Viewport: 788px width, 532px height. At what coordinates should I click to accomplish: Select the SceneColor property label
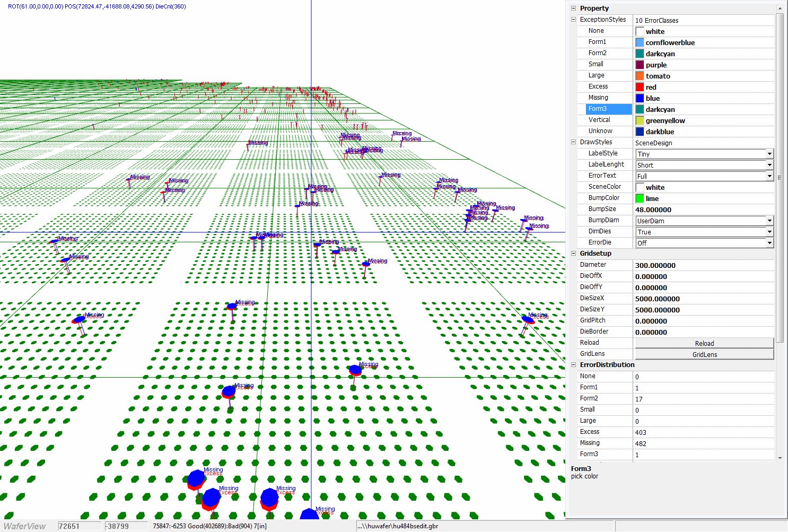pyautogui.click(x=605, y=187)
